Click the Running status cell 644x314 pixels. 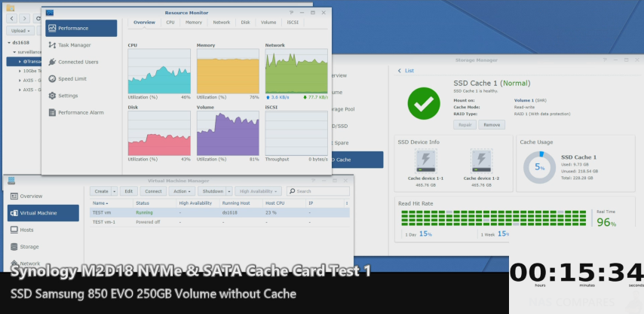[144, 213]
